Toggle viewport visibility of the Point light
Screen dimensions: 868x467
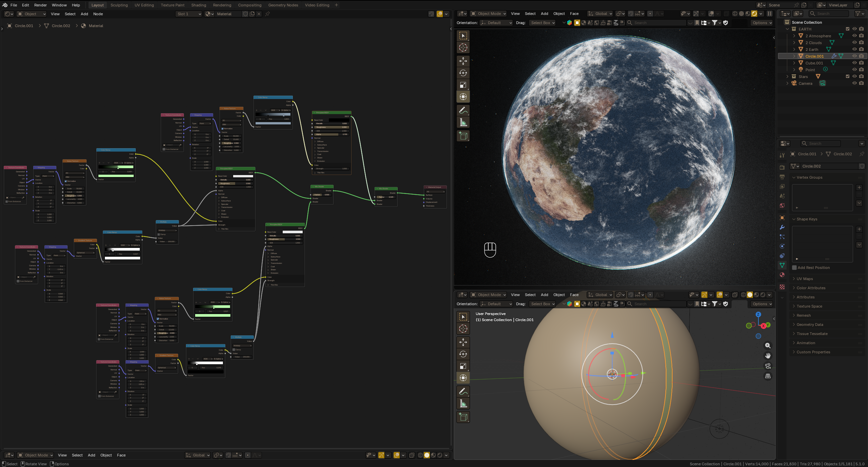pyautogui.click(x=854, y=70)
